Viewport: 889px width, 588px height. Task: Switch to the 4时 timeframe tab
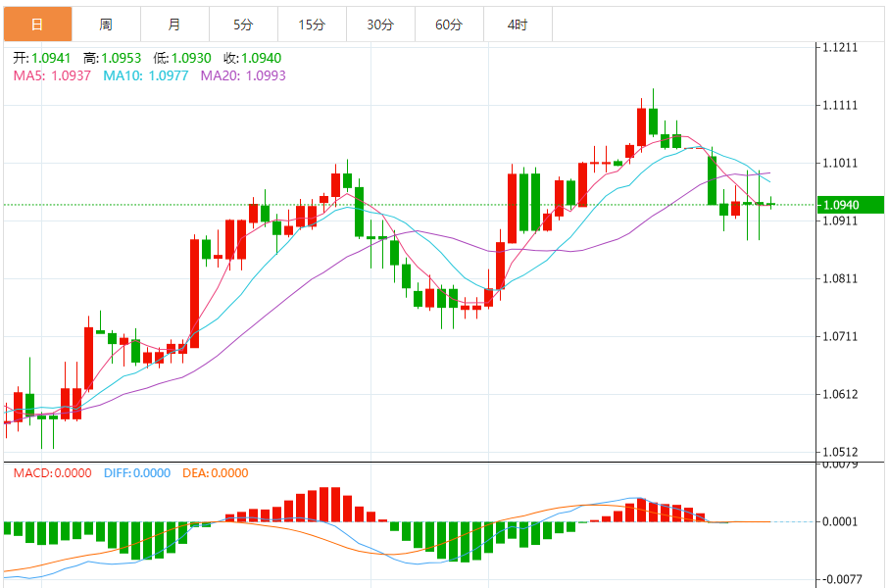point(518,24)
